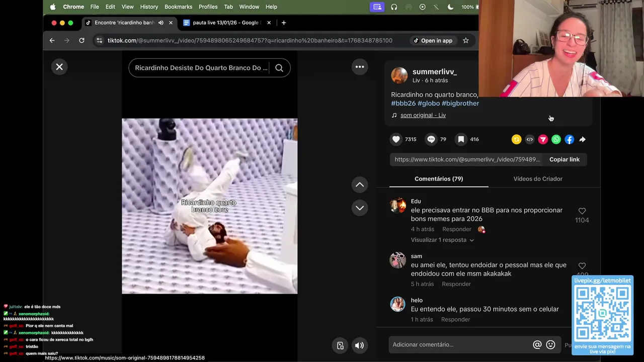Share video to WhatsApp
This screenshot has width=644, height=362.
[556, 139]
